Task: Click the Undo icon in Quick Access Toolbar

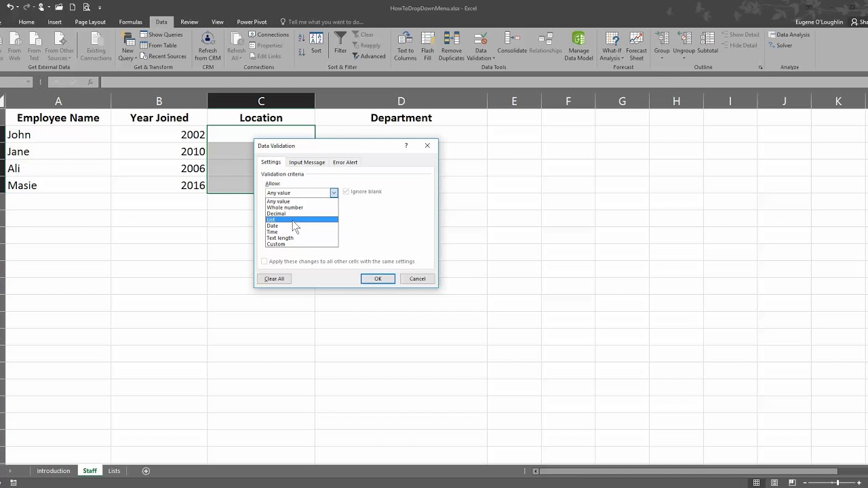Action: 9,7
